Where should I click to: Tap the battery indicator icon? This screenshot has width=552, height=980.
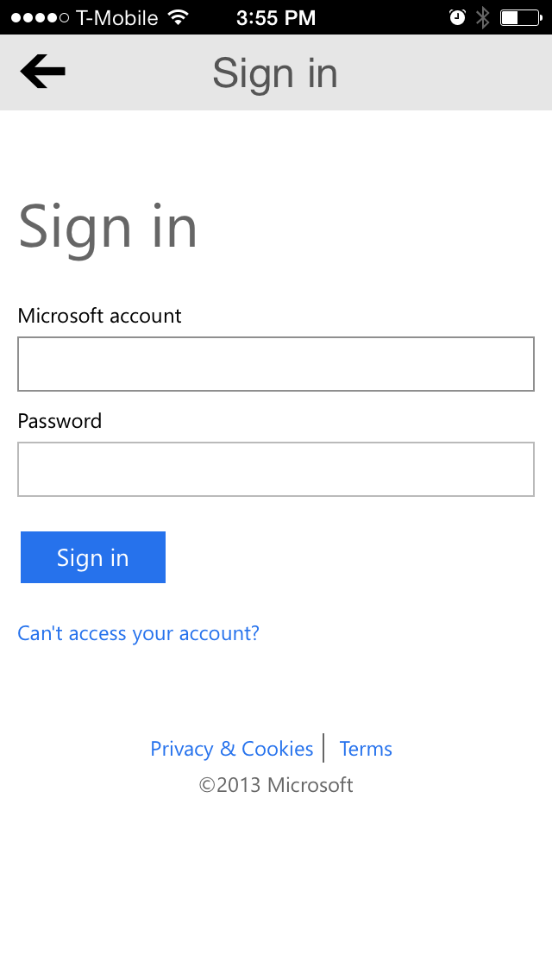[521, 17]
